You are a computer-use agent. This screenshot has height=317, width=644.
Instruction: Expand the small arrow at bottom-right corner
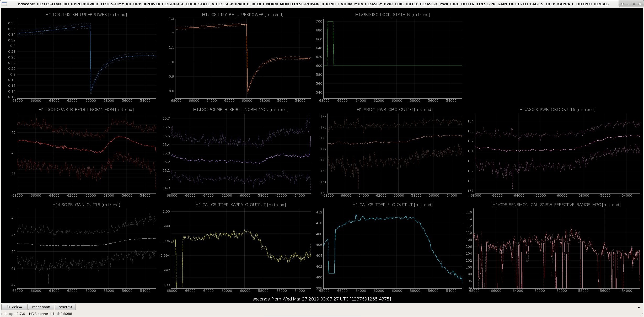[x=639, y=307]
